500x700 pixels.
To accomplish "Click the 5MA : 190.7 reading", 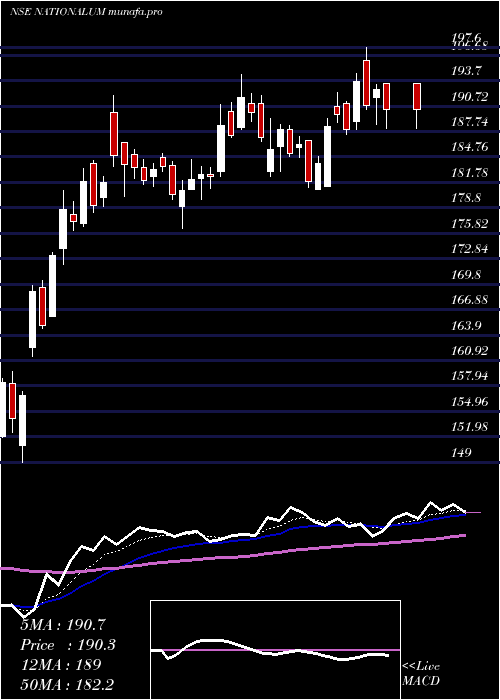I will [x=62, y=625].
